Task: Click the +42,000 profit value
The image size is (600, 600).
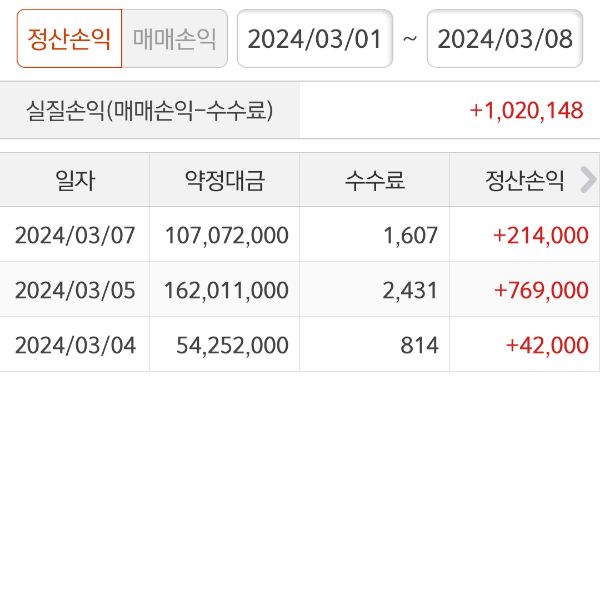Action: click(546, 345)
